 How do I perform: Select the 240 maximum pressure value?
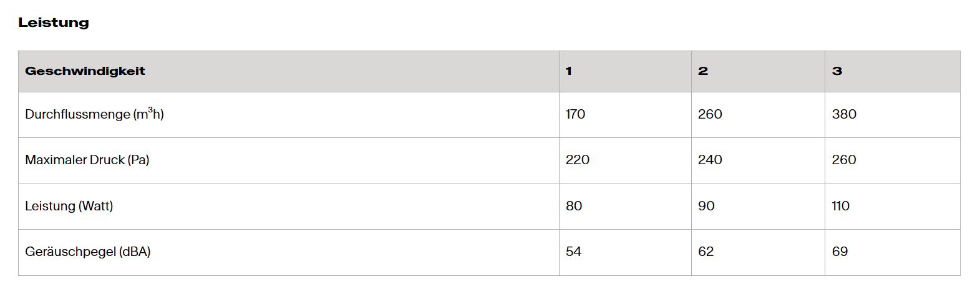click(x=710, y=160)
